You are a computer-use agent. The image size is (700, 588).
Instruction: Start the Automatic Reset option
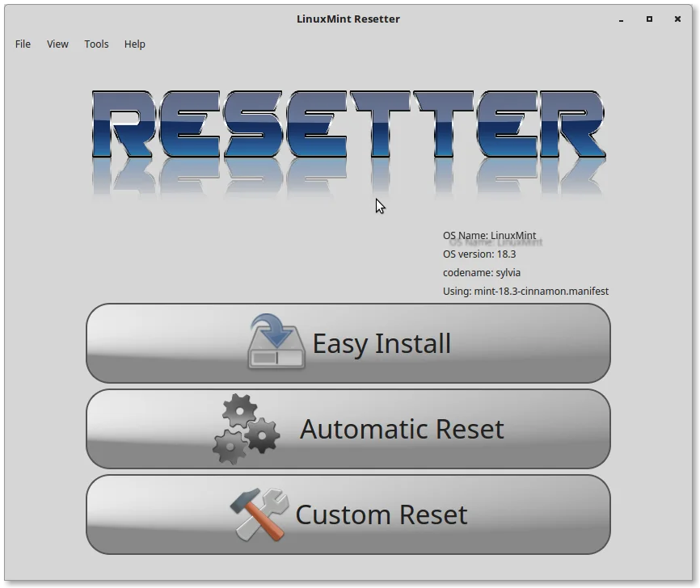click(x=348, y=429)
